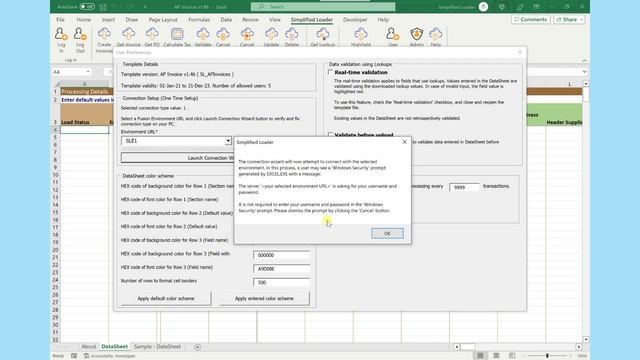Click the horizontal scrollbar right arrow
The image size is (640, 360).
579,347
